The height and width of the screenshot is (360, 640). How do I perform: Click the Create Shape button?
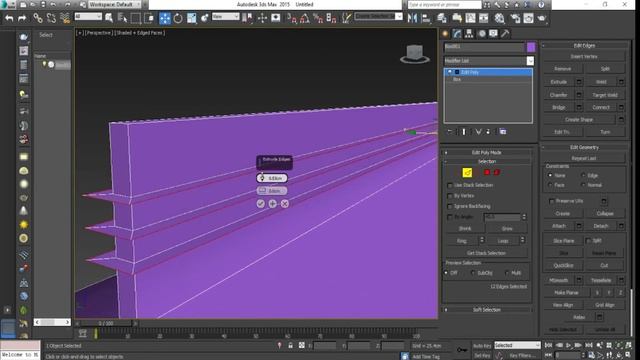point(579,120)
